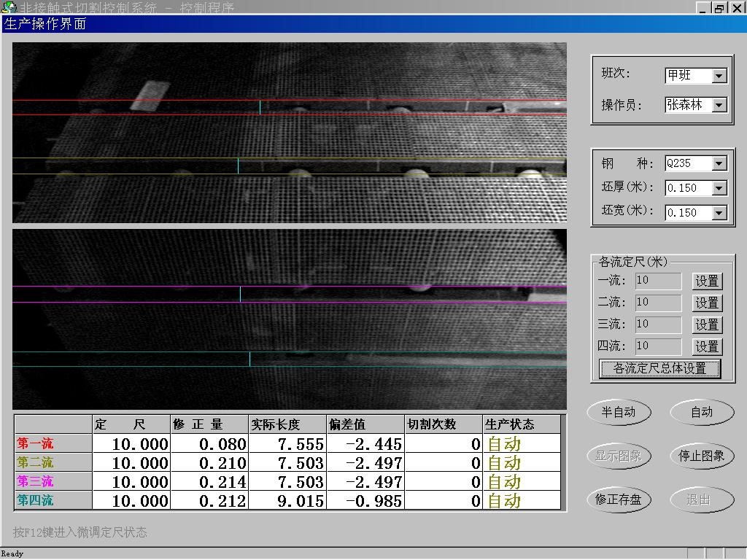Click the upper camera image view
747x560 pixels.
[289, 133]
